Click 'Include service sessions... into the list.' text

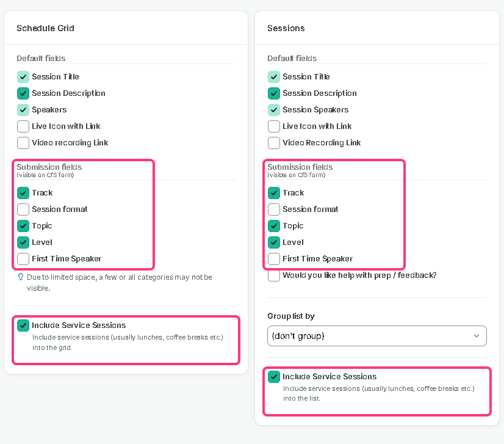tap(379, 393)
